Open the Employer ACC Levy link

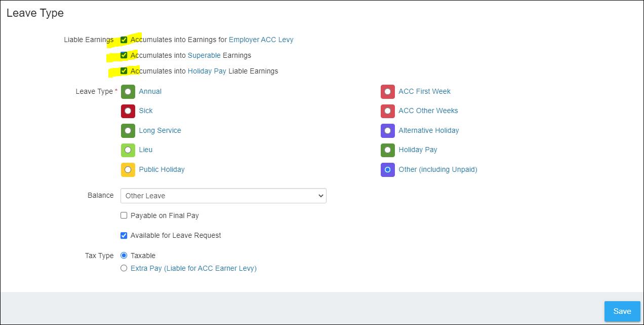coord(261,40)
